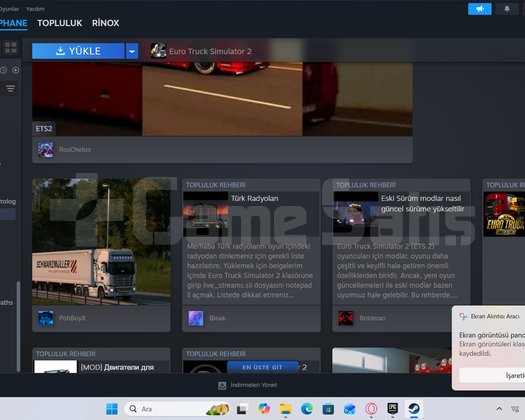The image size is (525, 420).
Task: Go to the TOPLULUK tab
Action: click(60, 23)
